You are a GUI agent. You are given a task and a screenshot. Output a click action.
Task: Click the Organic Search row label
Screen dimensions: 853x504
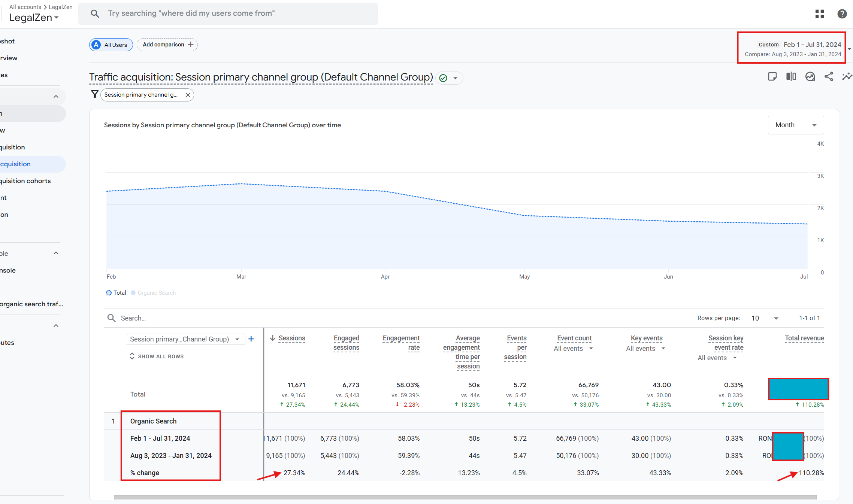153,421
